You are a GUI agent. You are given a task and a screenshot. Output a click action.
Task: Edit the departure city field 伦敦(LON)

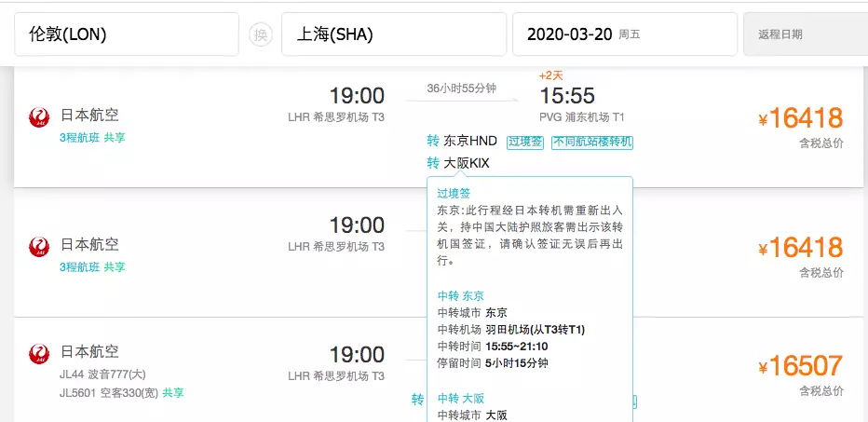(126, 34)
